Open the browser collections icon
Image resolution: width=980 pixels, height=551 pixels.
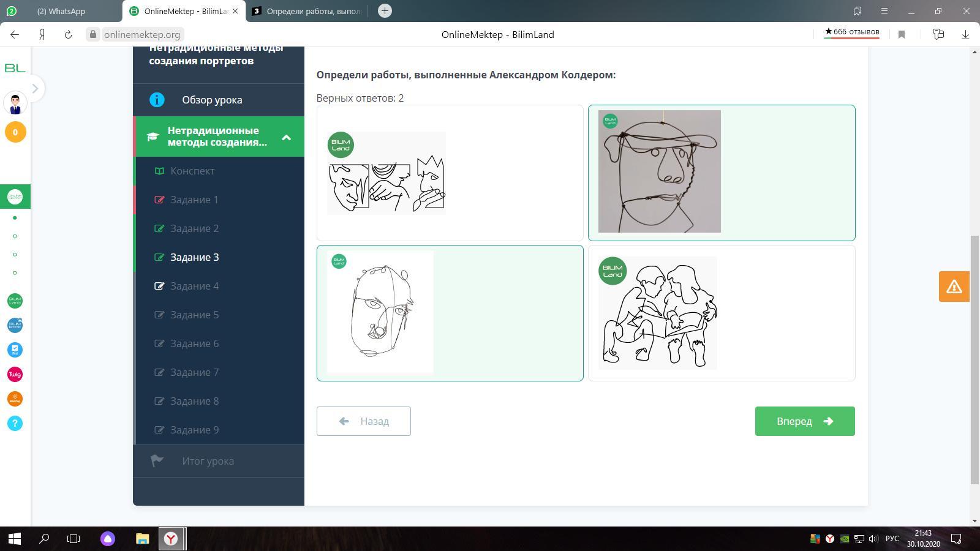click(938, 34)
